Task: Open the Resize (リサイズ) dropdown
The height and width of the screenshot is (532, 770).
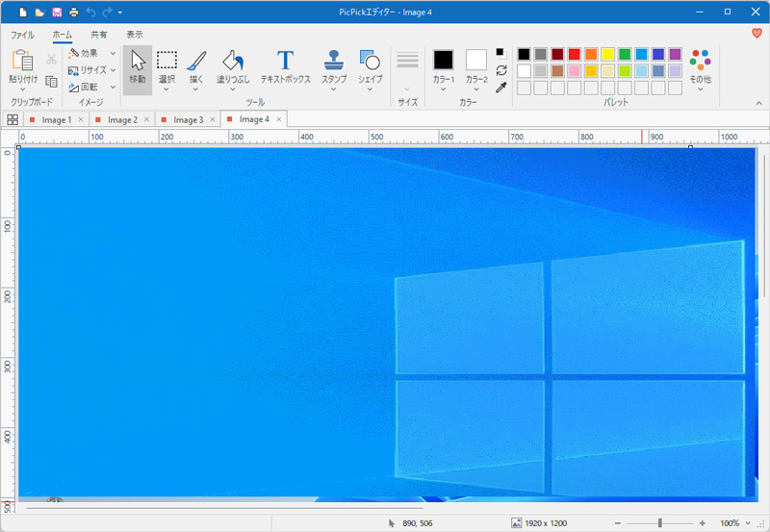Action: point(92,70)
